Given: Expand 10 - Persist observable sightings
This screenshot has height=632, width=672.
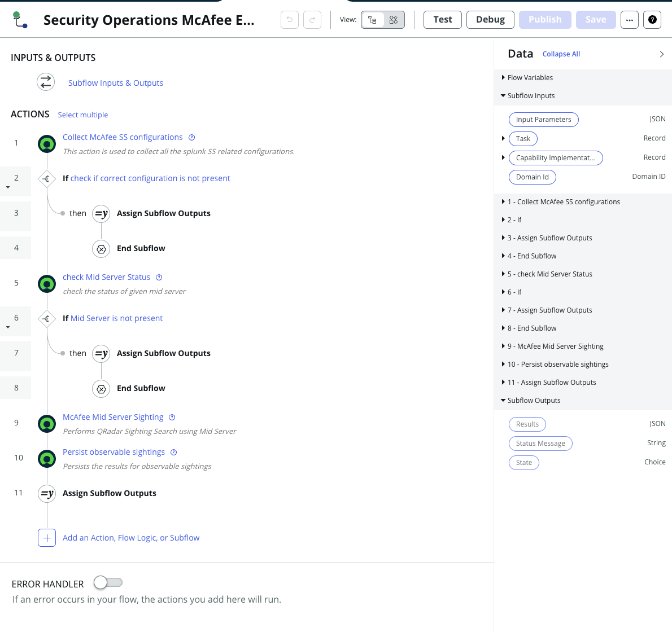Looking at the screenshot, I should 503,365.
